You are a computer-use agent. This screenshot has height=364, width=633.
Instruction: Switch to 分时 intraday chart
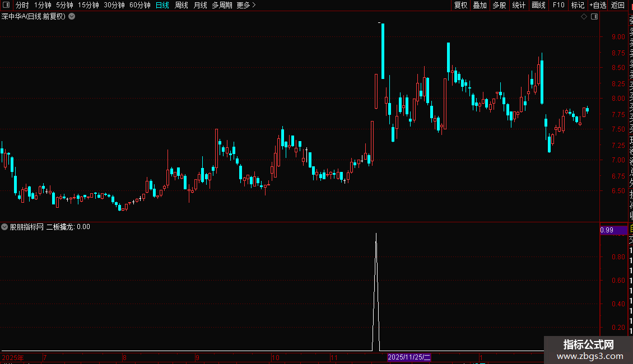click(22, 5)
